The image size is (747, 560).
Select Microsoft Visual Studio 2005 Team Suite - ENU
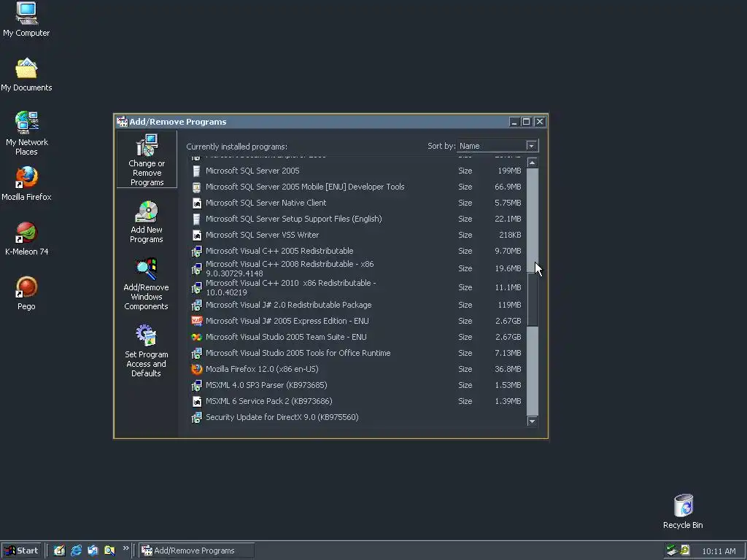[286, 337]
